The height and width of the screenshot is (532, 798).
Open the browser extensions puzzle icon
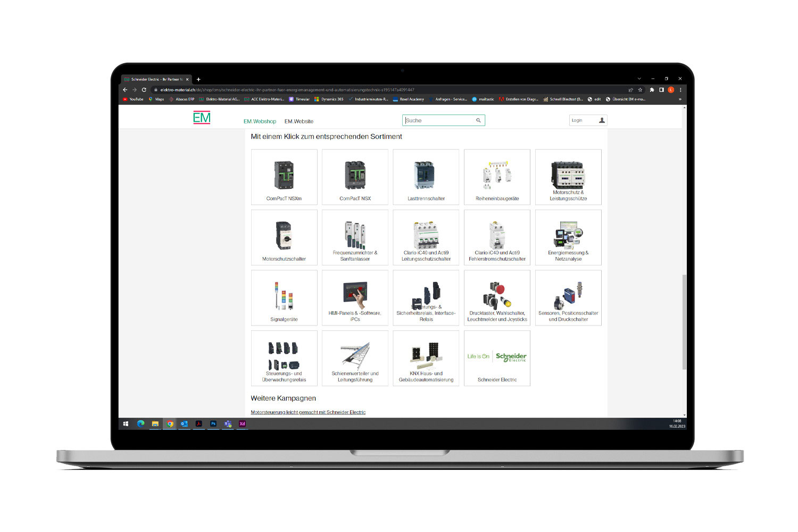point(652,90)
